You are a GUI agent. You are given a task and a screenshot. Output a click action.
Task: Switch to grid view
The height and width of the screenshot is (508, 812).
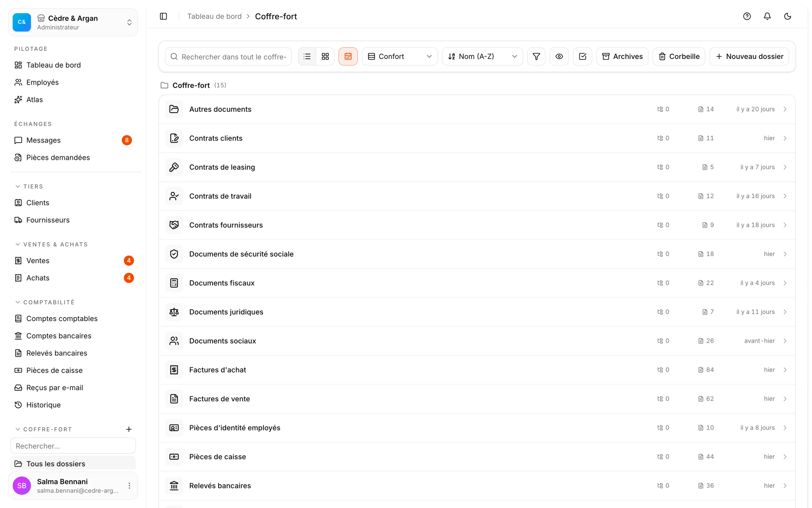325,56
